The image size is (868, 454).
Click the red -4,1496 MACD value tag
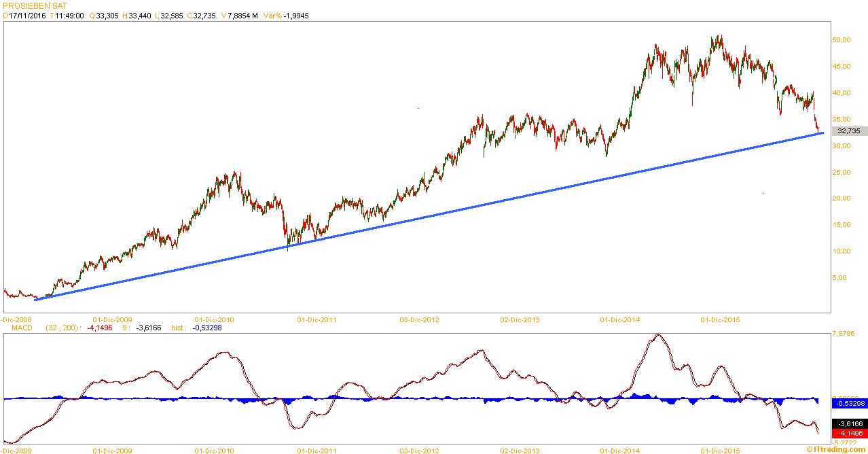[x=849, y=433]
